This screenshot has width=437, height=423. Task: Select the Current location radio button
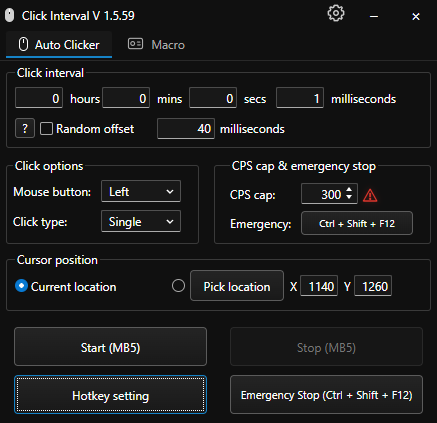[21, 286]
